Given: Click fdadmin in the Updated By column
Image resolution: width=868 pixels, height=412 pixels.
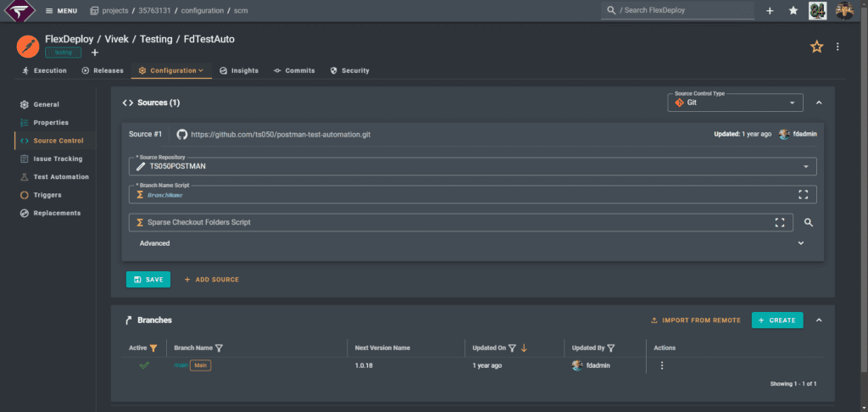Looking at the screenshot, I should [x=598, y=365].
